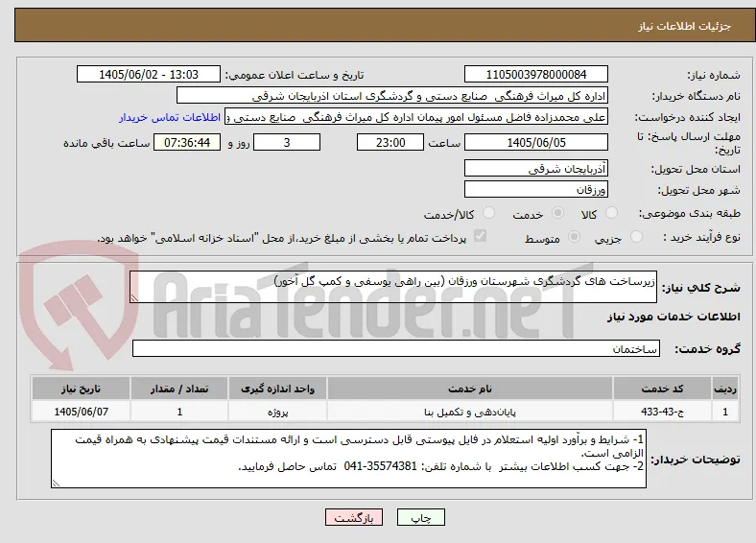The image size is (756, 543).
Task: Click the deadline hour field 23:00
Action: click(x=390, y=142)
